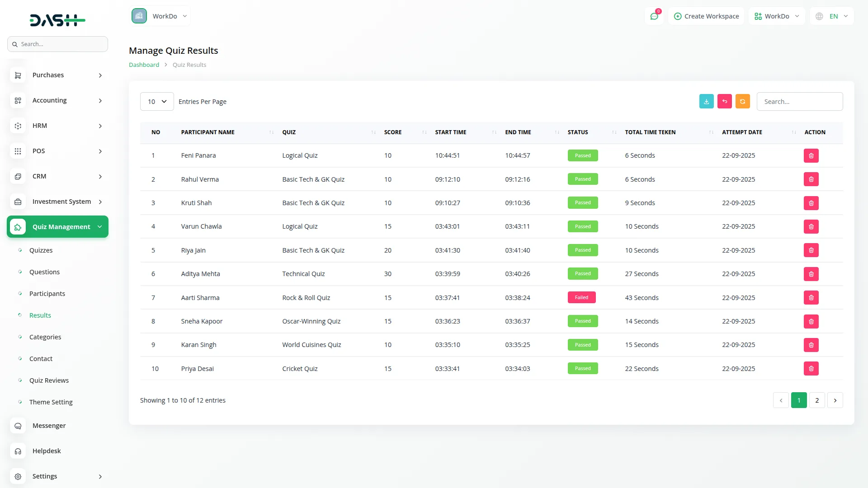
Task: Open the Quiz Reviews submenu item
Action: tap(49, 380)
